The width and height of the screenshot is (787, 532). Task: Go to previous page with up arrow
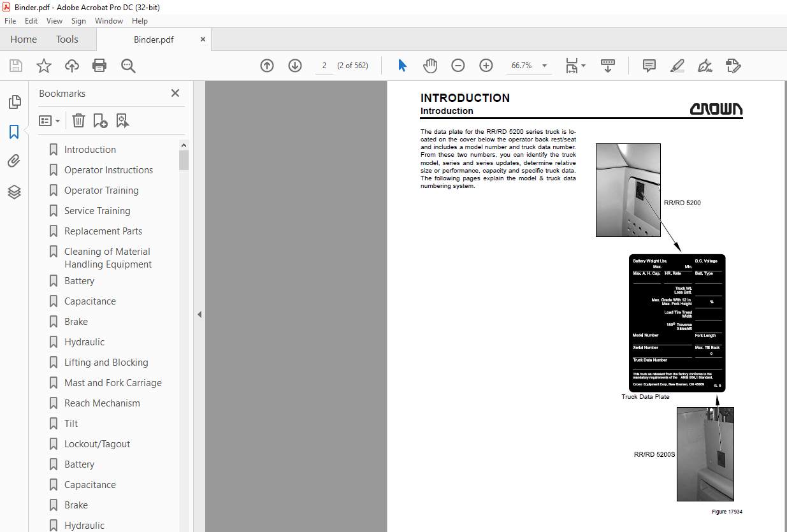point(267,66)
